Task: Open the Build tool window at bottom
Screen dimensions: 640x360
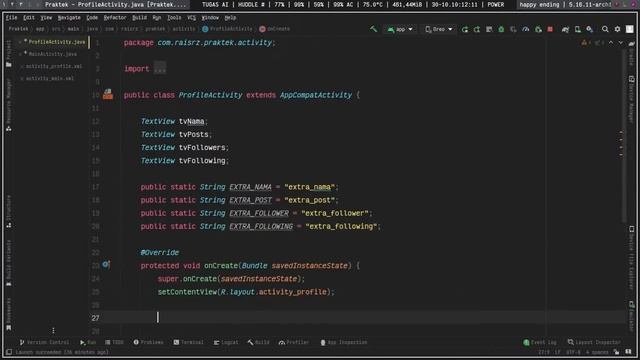Action: 258,342
